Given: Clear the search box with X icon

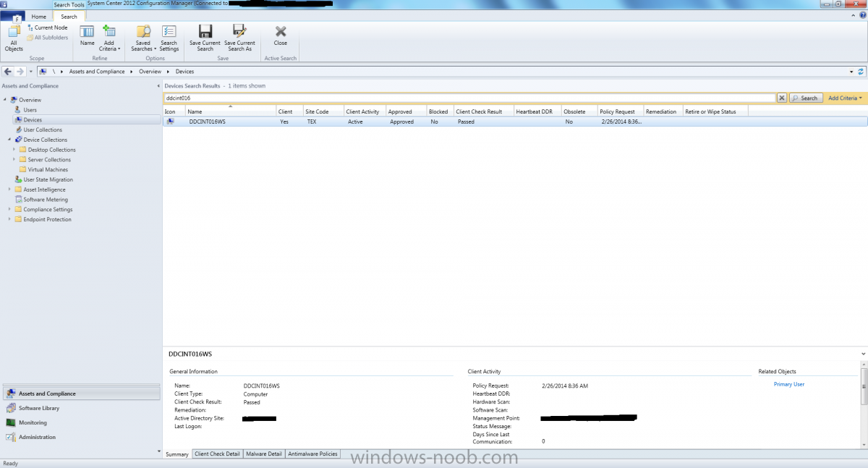Looking at the screenshot, I should point(782,98).
